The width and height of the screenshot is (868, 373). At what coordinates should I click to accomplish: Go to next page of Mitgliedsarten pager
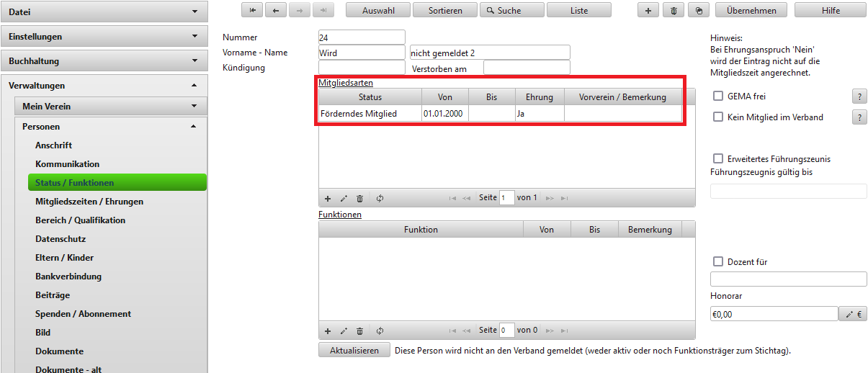click(x=550, y=198)
